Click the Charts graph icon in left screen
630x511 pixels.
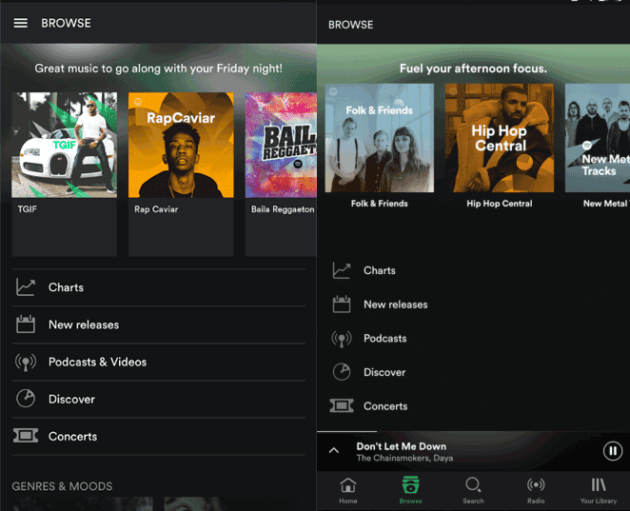(25, 287)
